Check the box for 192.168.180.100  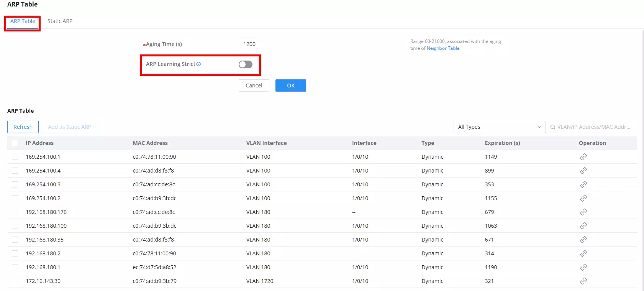coord(15,226)
